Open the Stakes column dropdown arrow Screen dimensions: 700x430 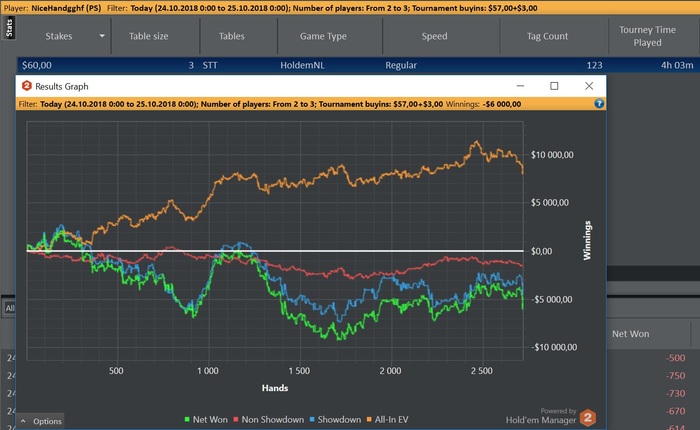click(102, 36)
